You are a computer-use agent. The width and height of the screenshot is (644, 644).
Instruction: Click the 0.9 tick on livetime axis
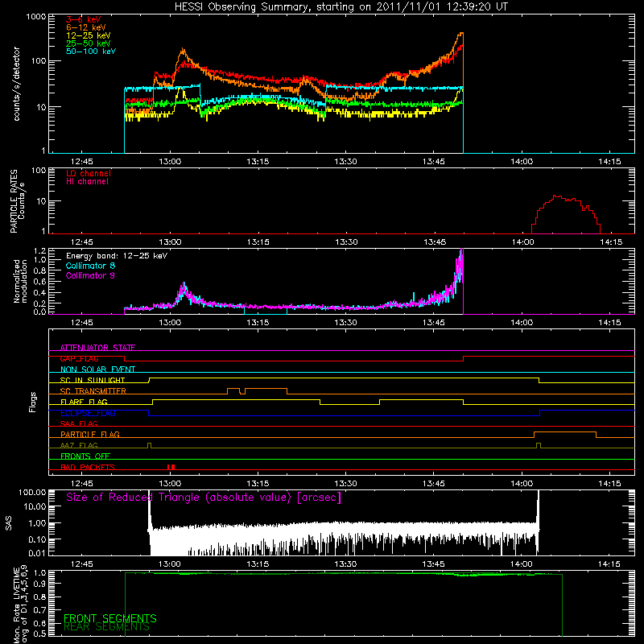point(39,583)
